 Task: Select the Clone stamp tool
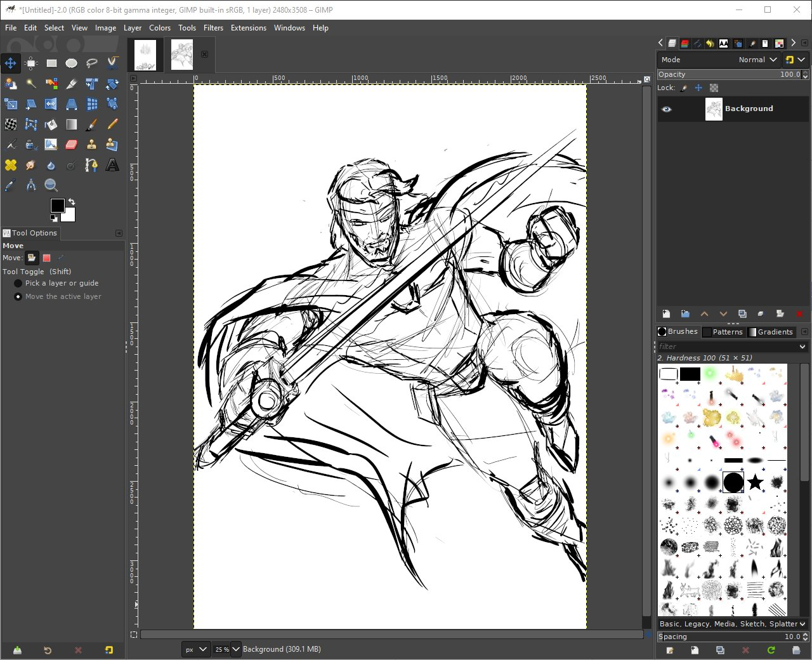click(92, 144)
